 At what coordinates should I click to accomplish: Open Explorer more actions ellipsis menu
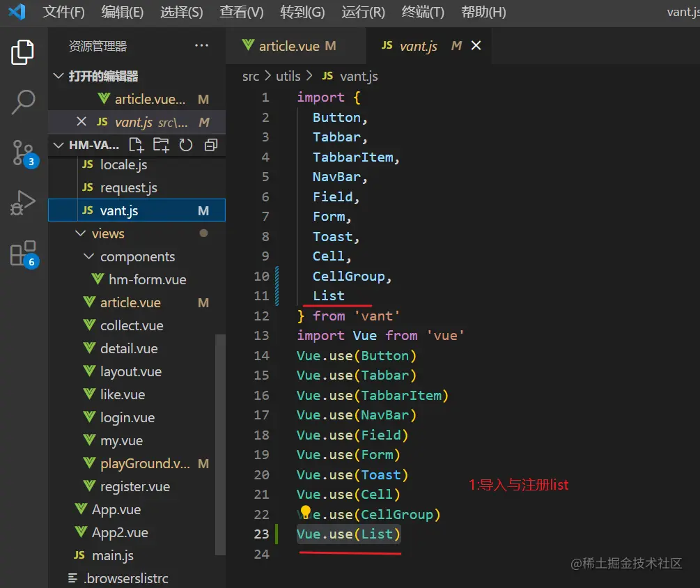coord(201,45)
